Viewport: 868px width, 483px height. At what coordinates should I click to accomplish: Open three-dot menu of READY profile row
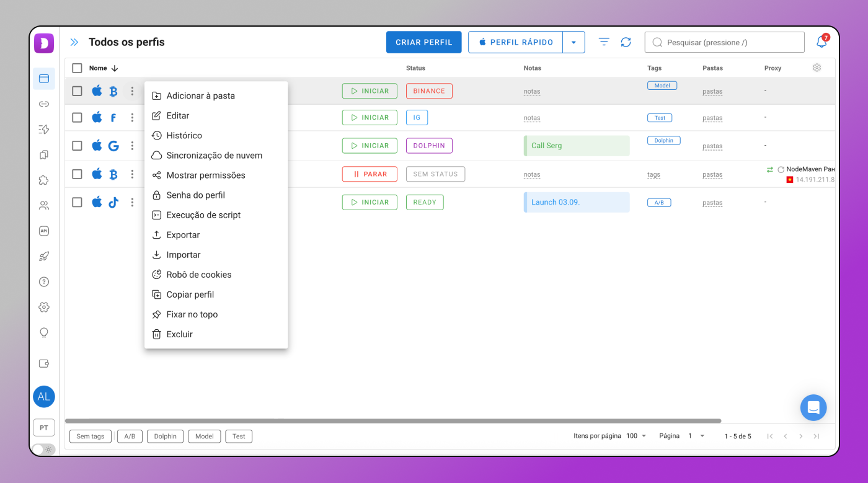[x=132, y=202]
